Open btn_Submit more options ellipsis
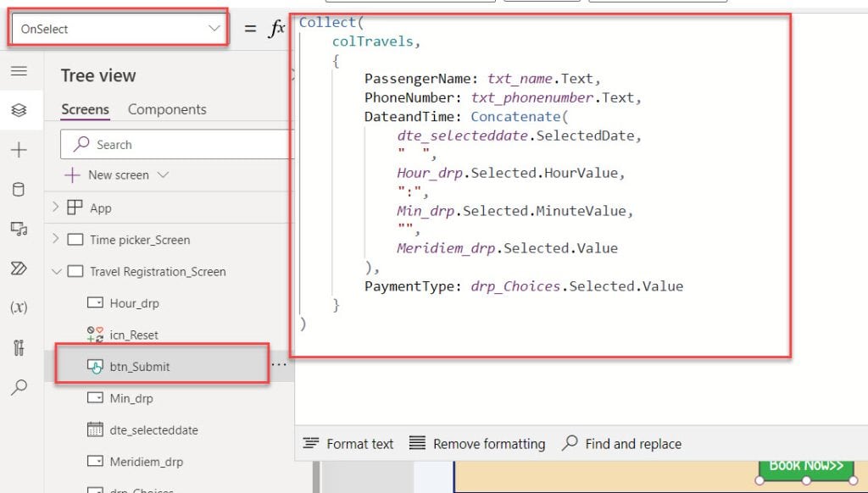 [279, 364]
